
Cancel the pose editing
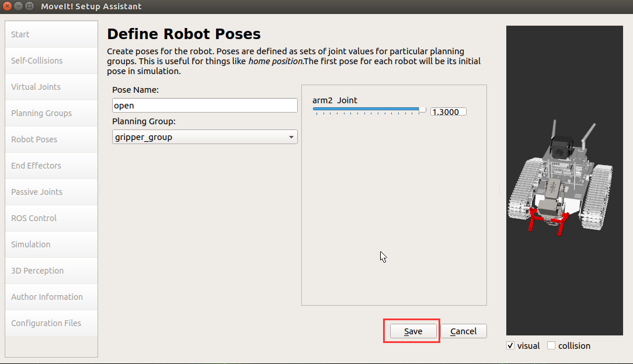(x=464, y=331)
